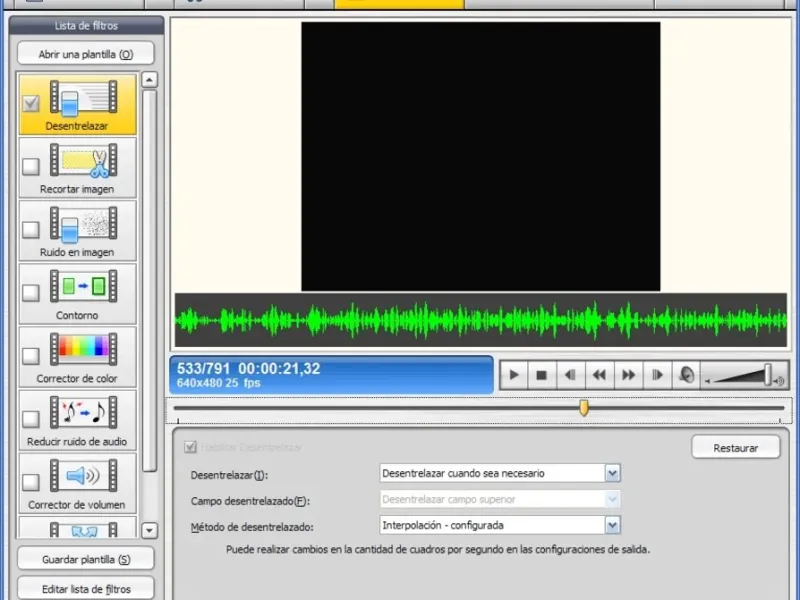The height and width of the screenshot is (600, 800).
Task: Click Guardar plantilla (S) button
Action: click(x=86, y=559)
